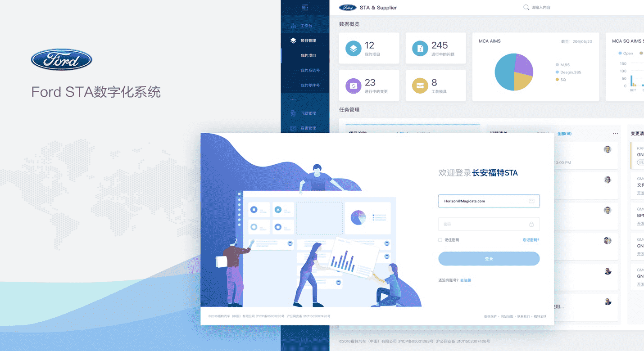Click the lock icon in password field
The image size is (644, 351).
tap(531, 224)
